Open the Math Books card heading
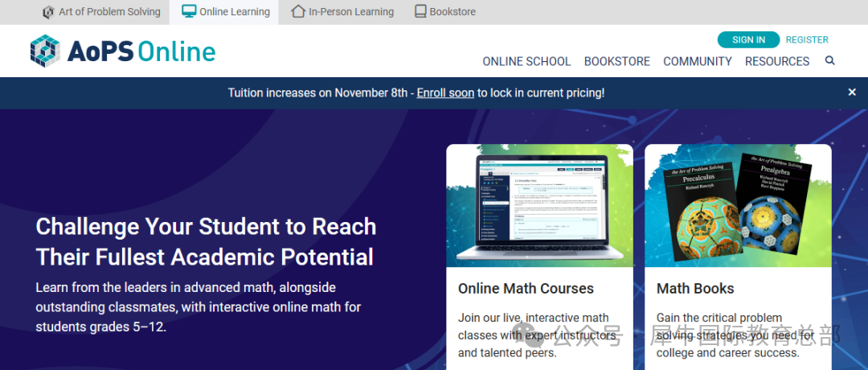868x370 pixels. (x=695, y=289)
